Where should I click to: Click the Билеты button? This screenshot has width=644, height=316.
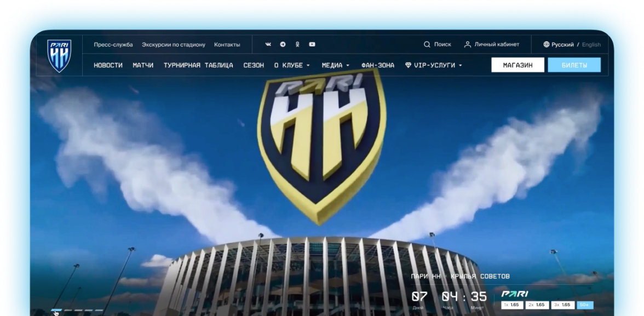pyautogui.click(x=574, y=65)
